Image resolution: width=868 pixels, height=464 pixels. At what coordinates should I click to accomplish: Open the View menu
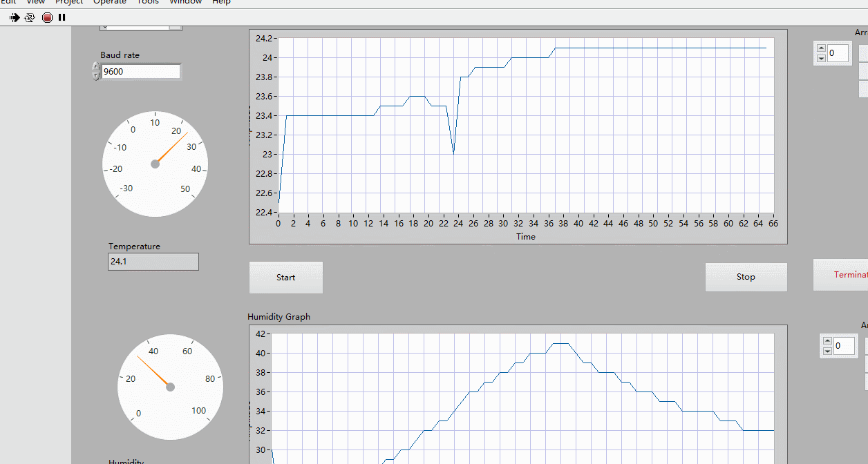click(36, 2)
